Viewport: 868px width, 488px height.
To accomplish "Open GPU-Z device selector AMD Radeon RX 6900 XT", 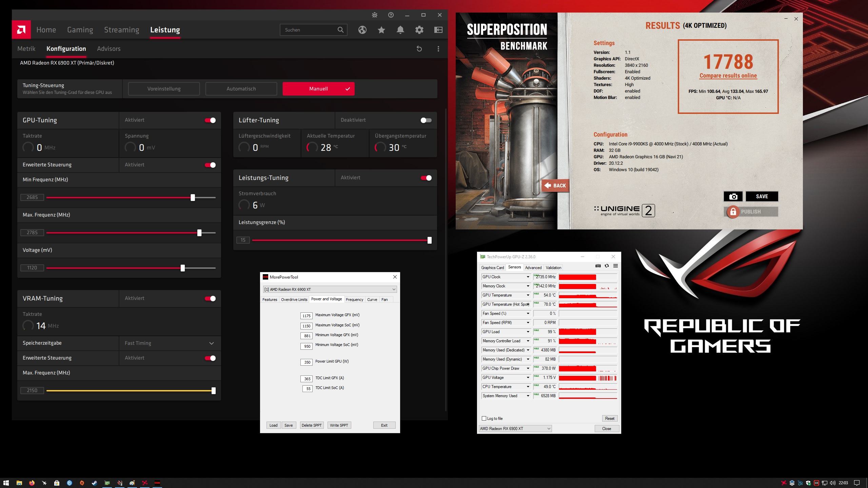I will click(x=515, y=429).
